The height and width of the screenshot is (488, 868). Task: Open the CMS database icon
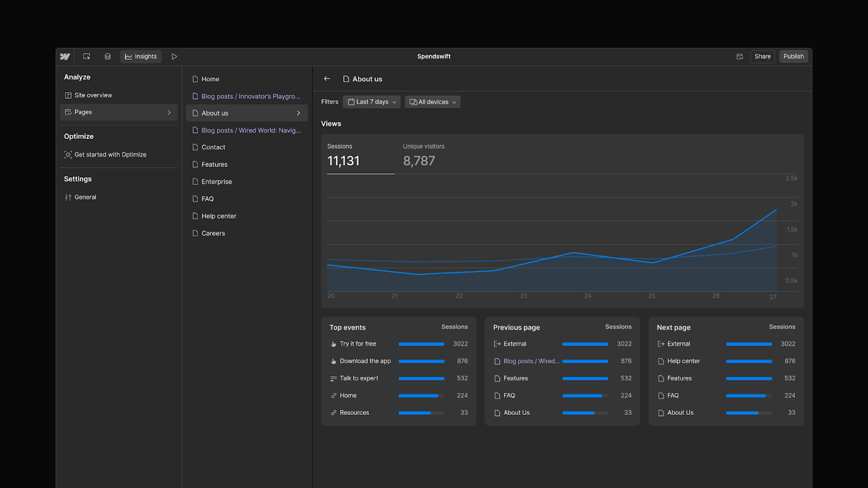point(107,56)
